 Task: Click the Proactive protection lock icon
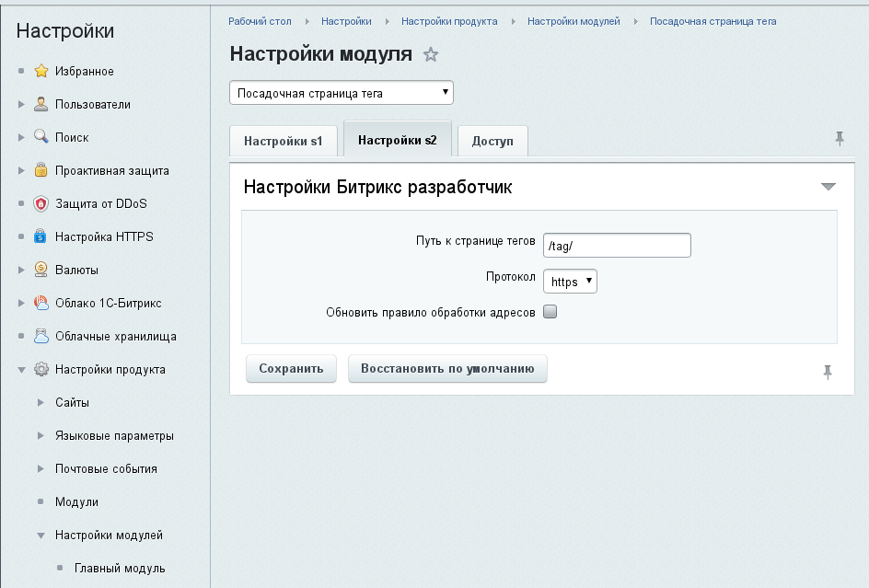[x=41, y=171]
